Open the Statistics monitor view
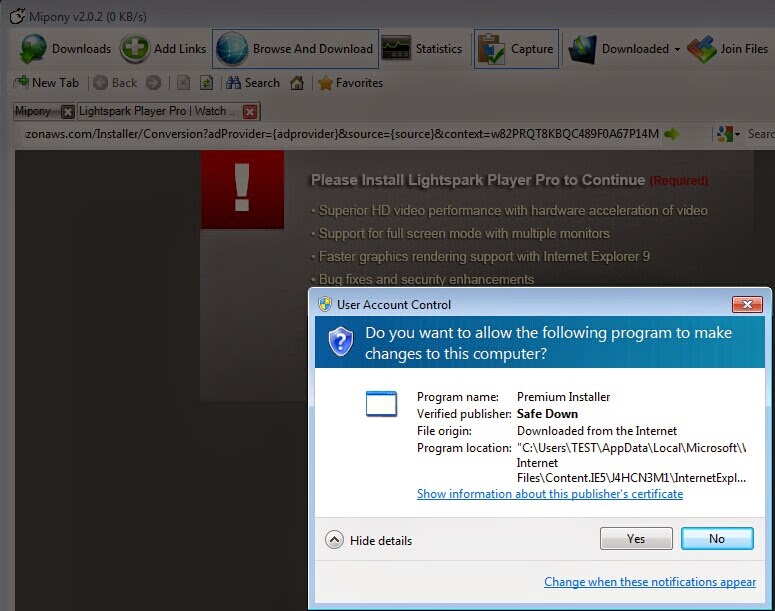Image resolution: width=775 pixels, height=611 pixels. pyautogui.click(x=422, y=48)
